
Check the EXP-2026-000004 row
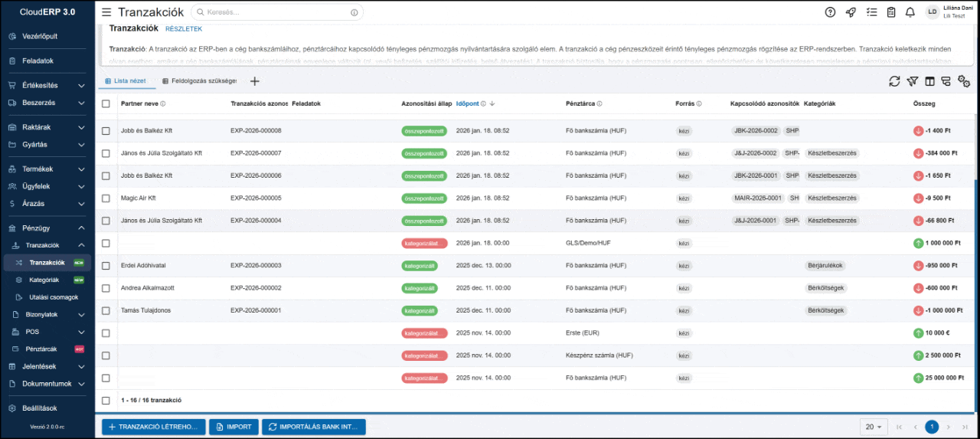(x=106, y=221)
